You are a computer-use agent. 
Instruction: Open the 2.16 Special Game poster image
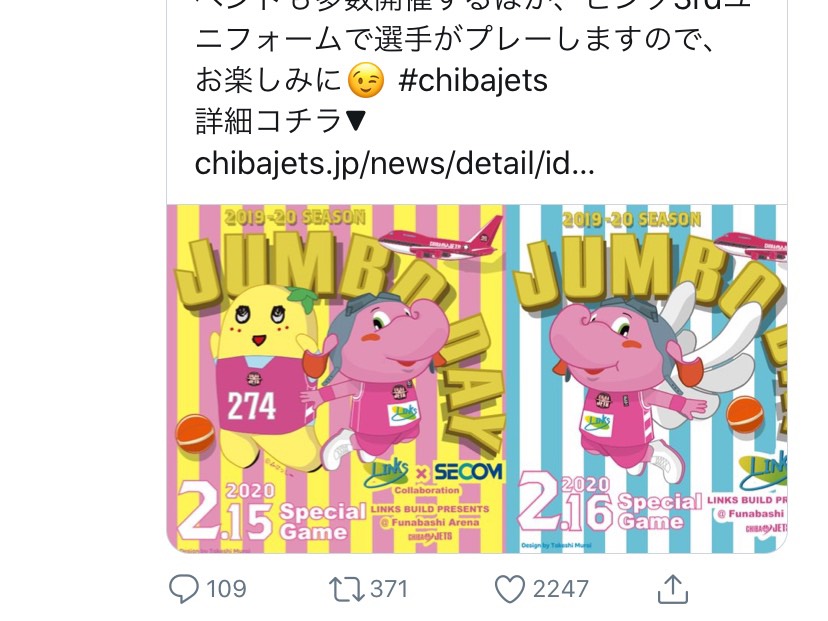[646, 379]
